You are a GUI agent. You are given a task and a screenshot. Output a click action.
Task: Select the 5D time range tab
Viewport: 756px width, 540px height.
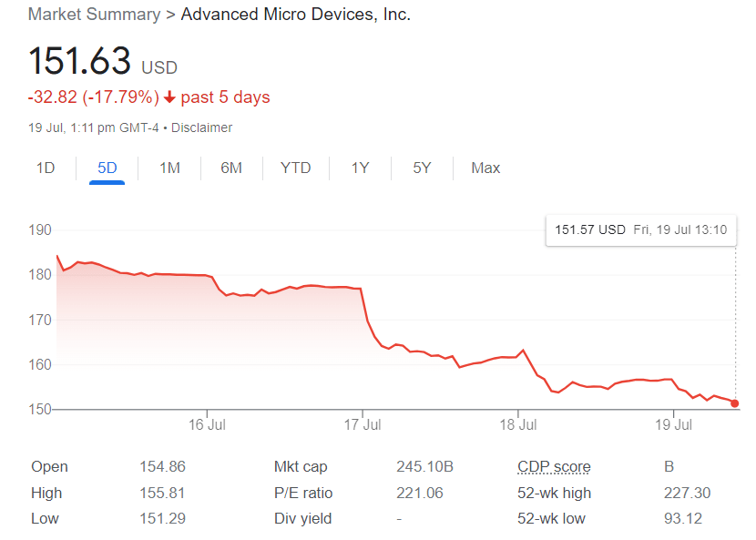(x=107, y=168)
